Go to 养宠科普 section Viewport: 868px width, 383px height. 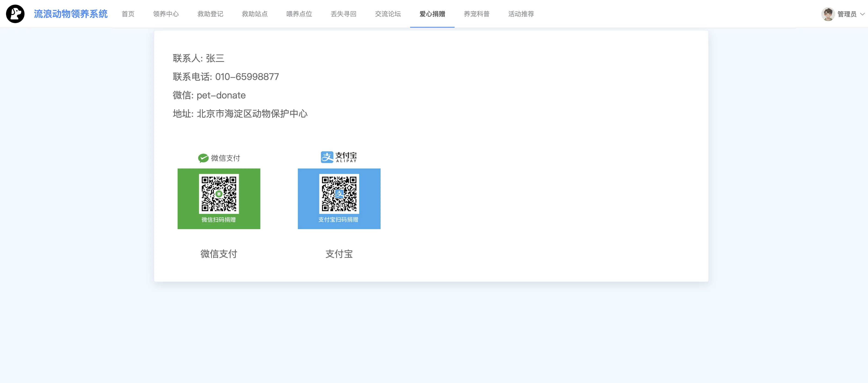pyautogui.click(x=477, y=14)
